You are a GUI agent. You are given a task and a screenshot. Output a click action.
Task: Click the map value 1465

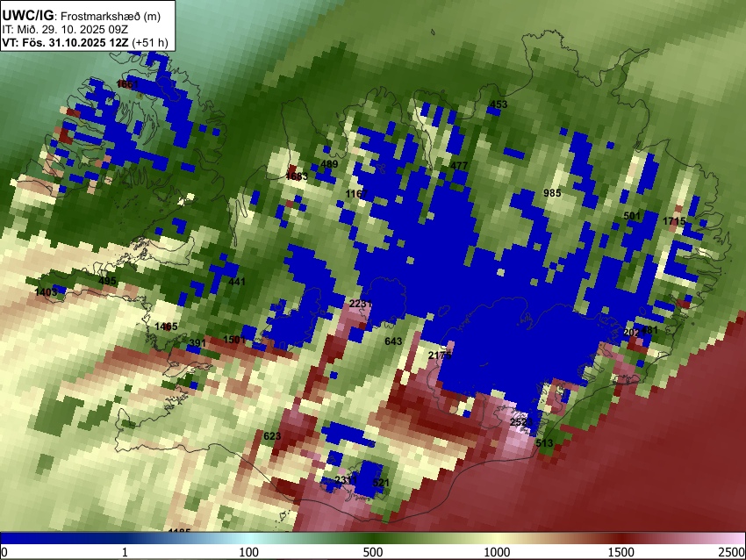tap(166, 327)
